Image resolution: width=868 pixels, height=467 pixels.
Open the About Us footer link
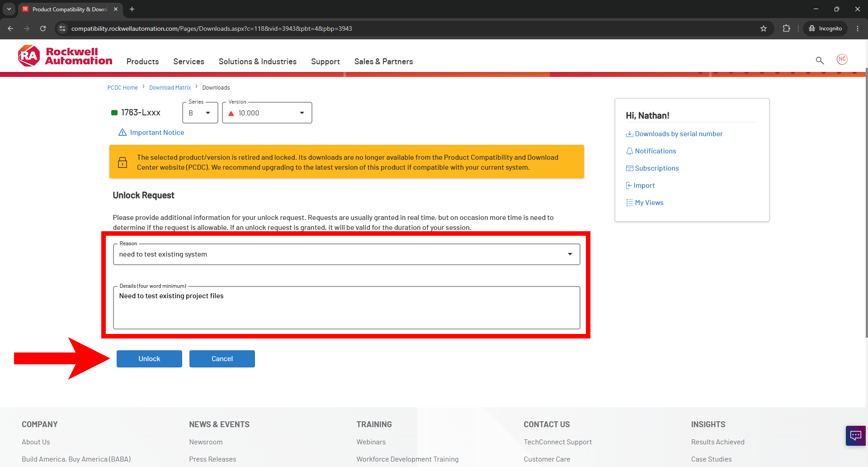tap(36, 442)
